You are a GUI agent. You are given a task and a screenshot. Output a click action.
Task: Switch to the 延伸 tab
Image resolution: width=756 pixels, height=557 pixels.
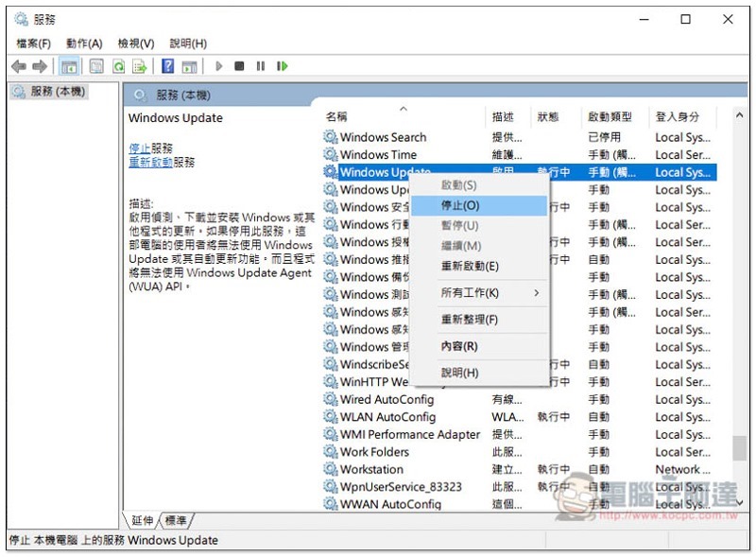[143, 521]
